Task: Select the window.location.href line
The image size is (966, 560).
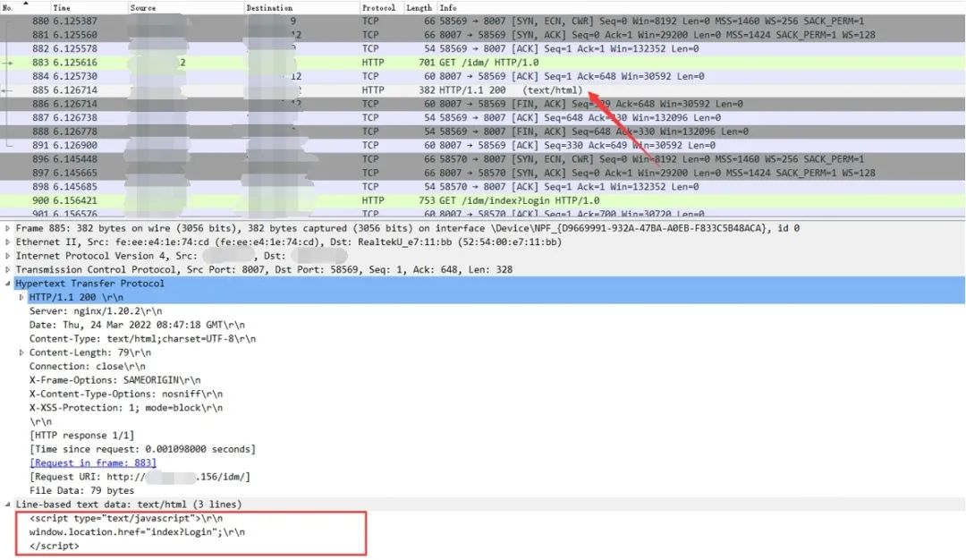Action: pos(137,531)
